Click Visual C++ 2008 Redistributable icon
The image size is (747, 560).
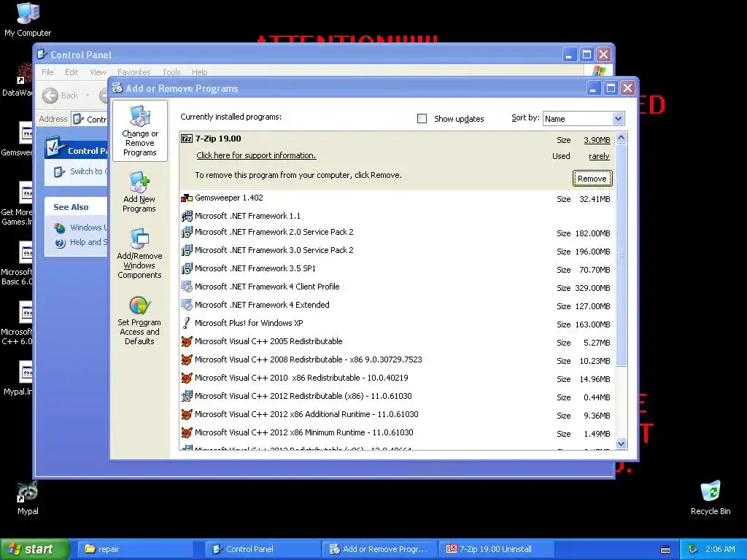187,359
